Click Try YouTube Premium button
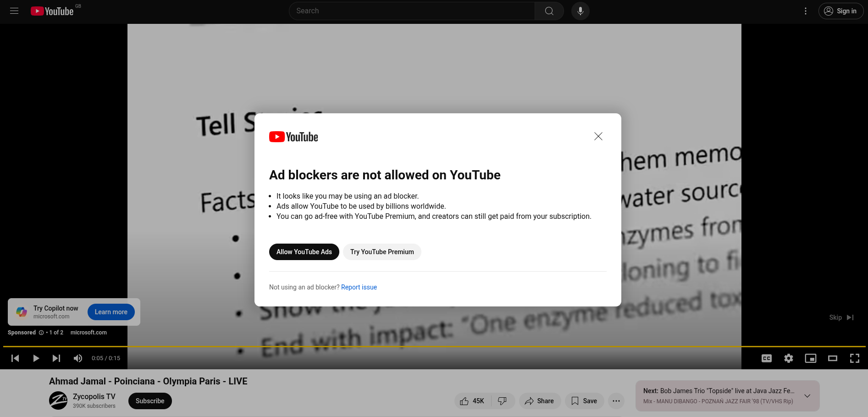This screenshot has width=868, height=417. (382, 252)
